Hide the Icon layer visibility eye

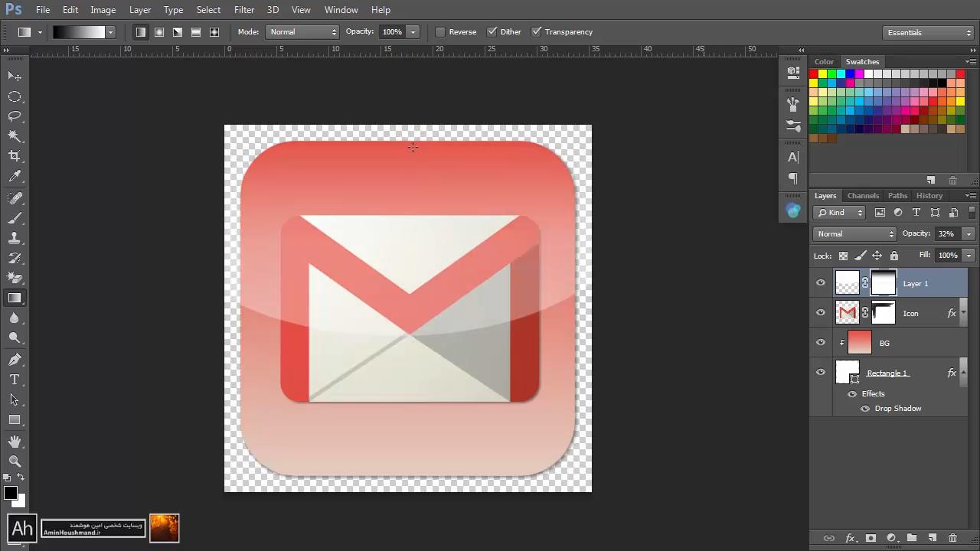(821, 313)
